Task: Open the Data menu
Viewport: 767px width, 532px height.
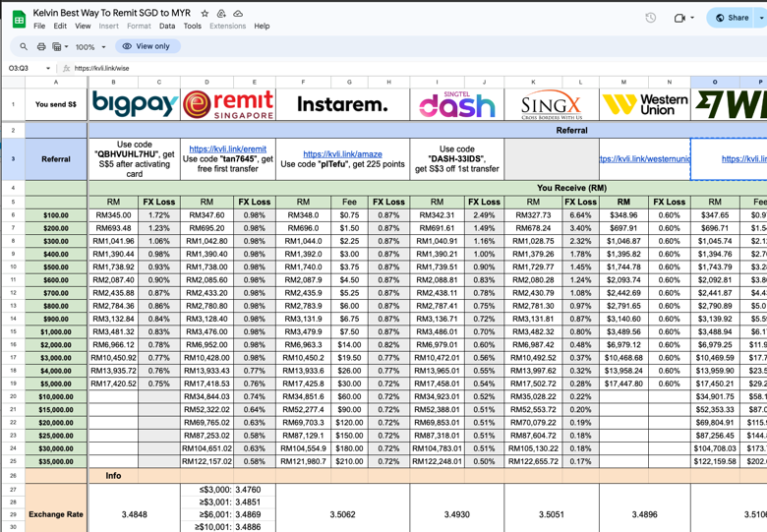Action: click(x=167, y=26)
